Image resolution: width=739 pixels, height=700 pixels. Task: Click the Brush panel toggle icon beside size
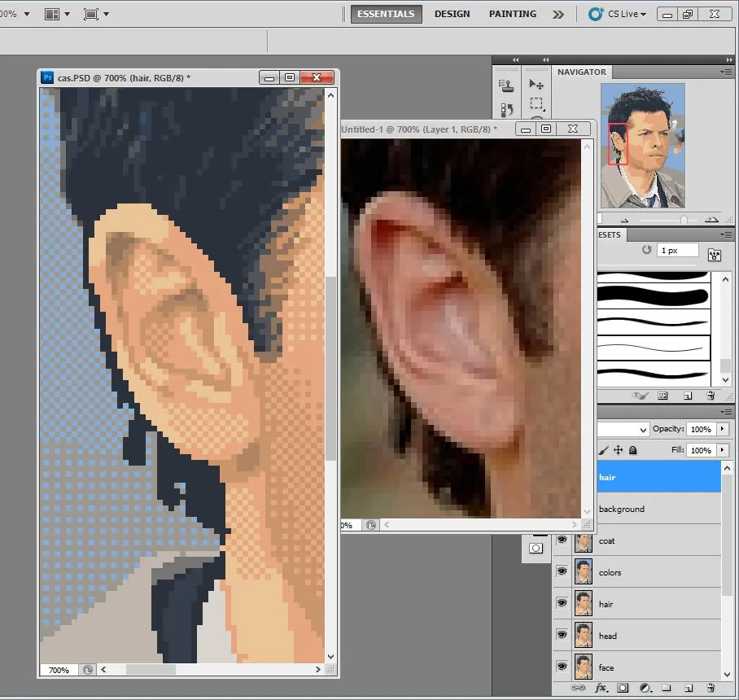(x=715, y=255)
